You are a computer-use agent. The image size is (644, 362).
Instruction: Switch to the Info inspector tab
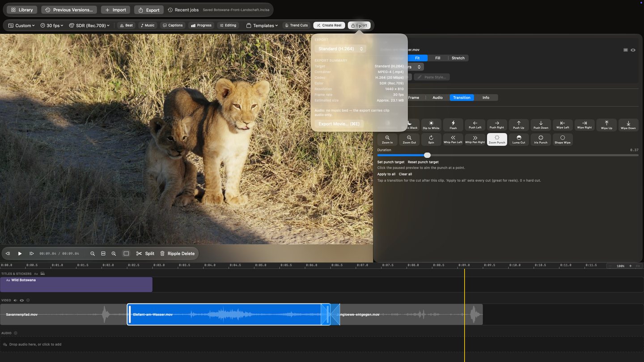click(x=486, y=97)
